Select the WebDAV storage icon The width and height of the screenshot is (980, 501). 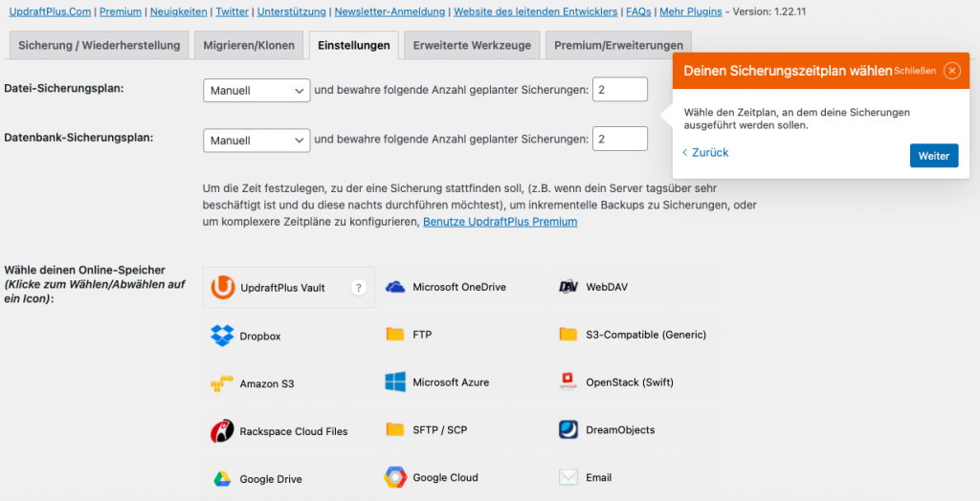pos(568,288)
